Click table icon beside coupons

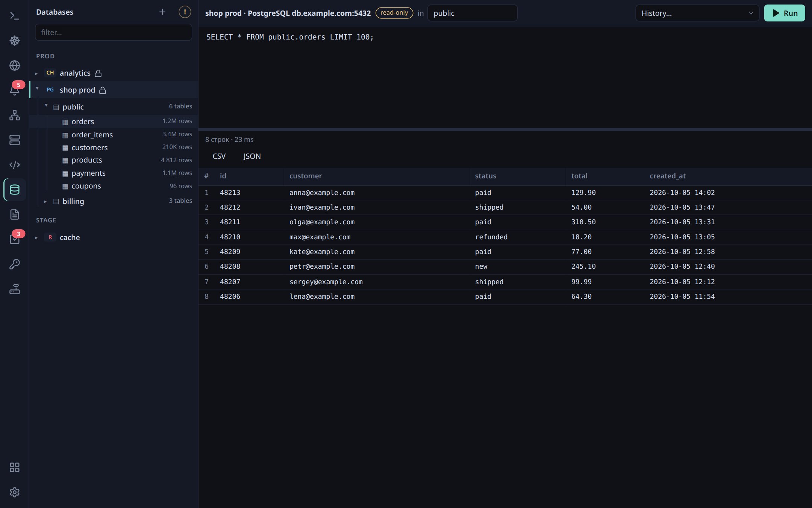(65, 186)
